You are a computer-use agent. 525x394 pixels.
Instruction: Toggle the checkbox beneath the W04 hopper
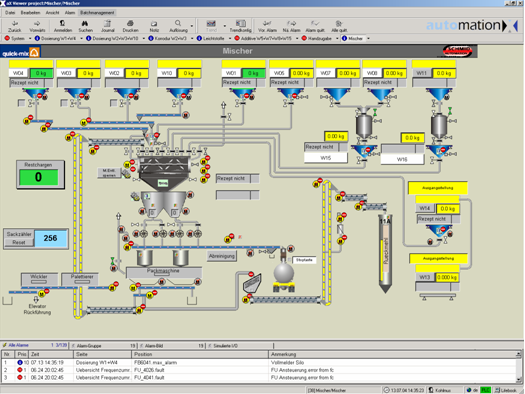coord(21,103)
